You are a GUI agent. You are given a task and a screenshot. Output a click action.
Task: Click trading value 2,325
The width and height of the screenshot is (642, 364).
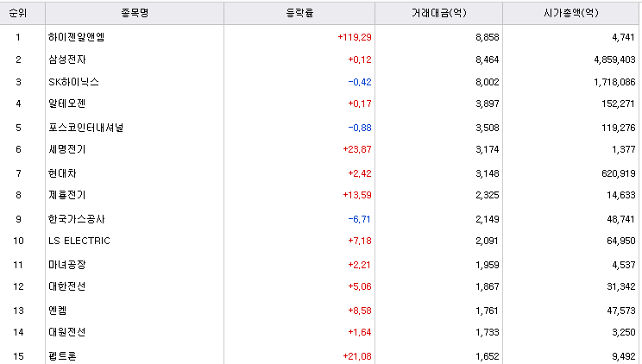pyautogui.click(x=488, y=195)
